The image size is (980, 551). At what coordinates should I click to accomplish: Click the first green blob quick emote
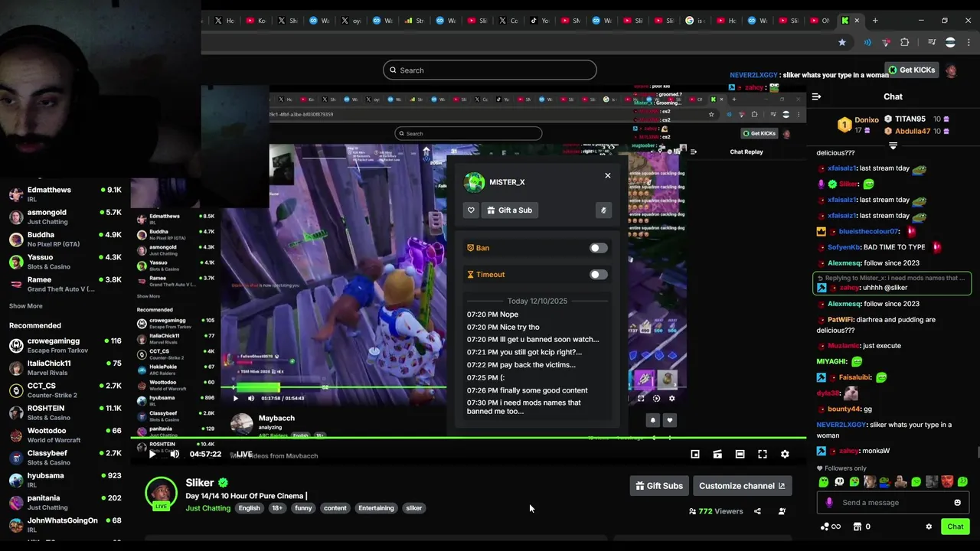(x=824, y=481)
